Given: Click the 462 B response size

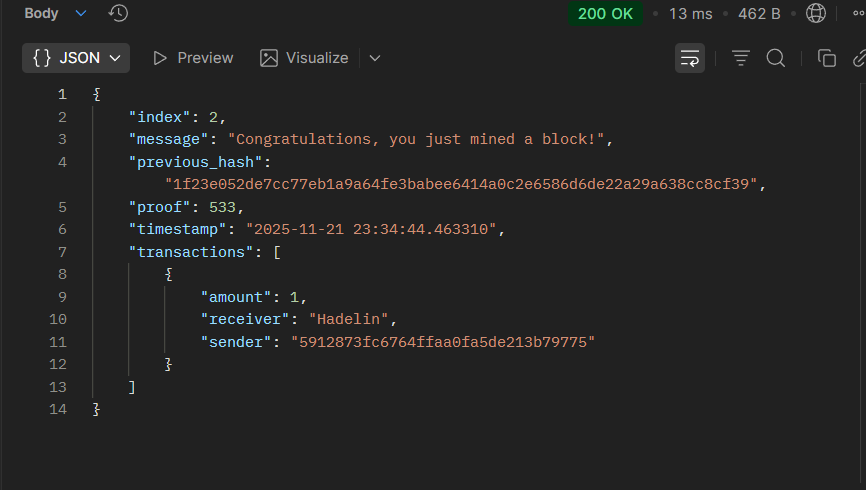Looking at the screenshot, I should [759, 14].
